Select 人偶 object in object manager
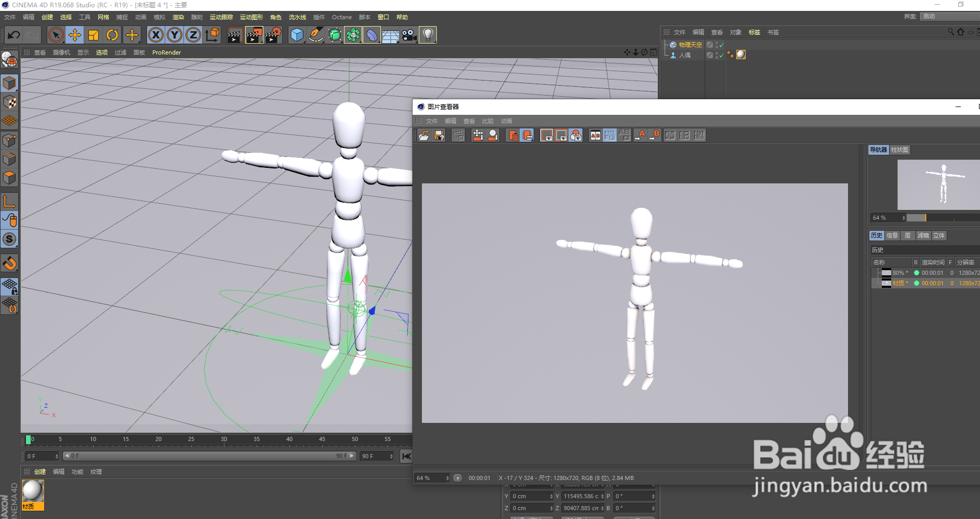 [x=685, y=55]
